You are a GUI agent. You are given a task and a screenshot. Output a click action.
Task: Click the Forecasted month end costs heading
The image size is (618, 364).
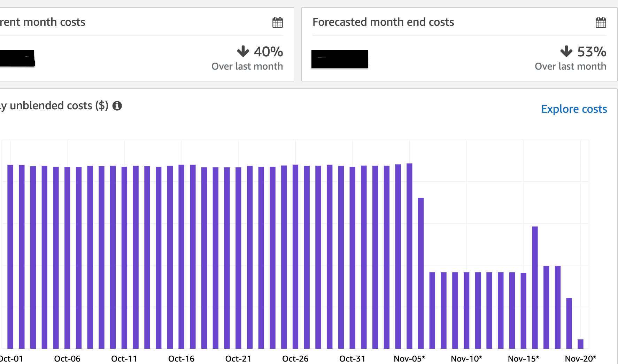(383, 22)
